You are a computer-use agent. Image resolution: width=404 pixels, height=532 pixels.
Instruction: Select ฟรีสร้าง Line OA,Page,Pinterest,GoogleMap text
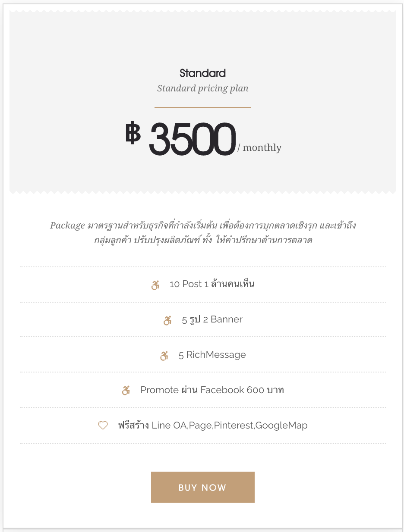tap(213, 426)
